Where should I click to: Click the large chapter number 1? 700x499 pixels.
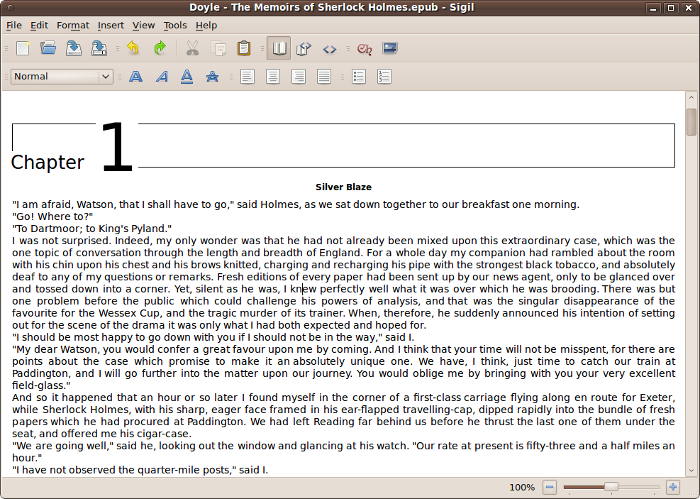pyautogui.click(x=117, y=146)
